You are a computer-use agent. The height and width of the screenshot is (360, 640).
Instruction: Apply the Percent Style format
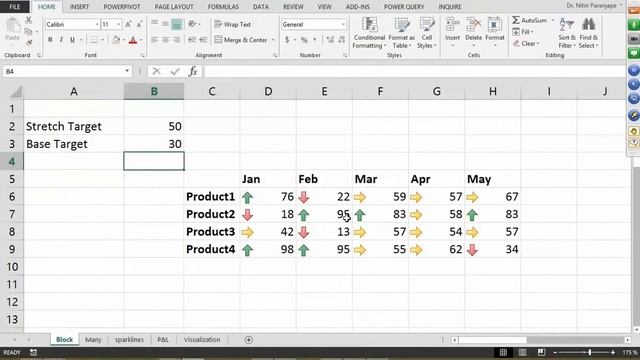(304, 40)
